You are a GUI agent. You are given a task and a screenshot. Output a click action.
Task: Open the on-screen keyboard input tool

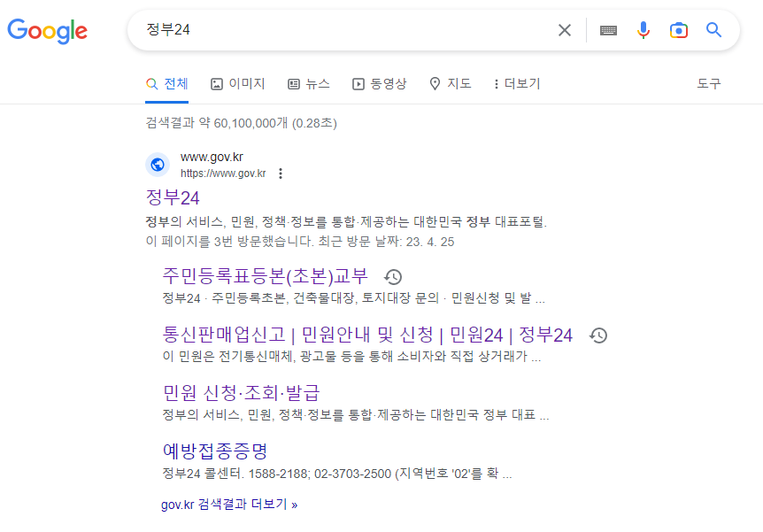[608, 31]
